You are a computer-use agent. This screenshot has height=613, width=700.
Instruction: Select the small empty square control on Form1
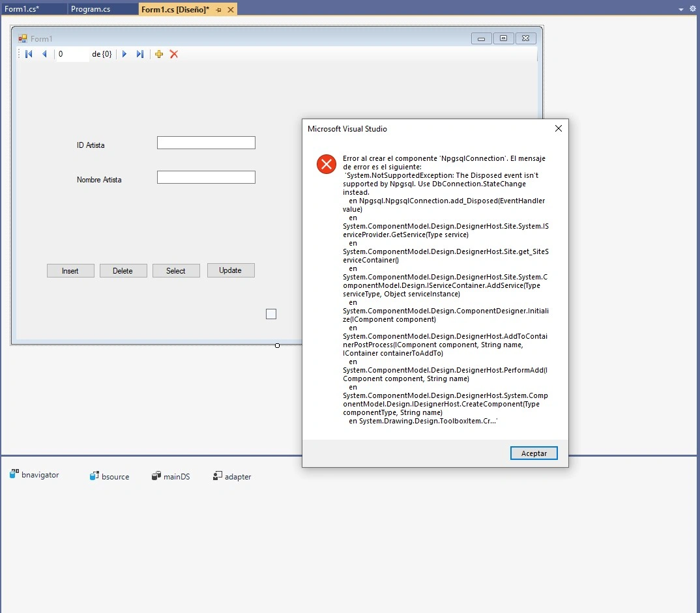(x=271, y=314)
